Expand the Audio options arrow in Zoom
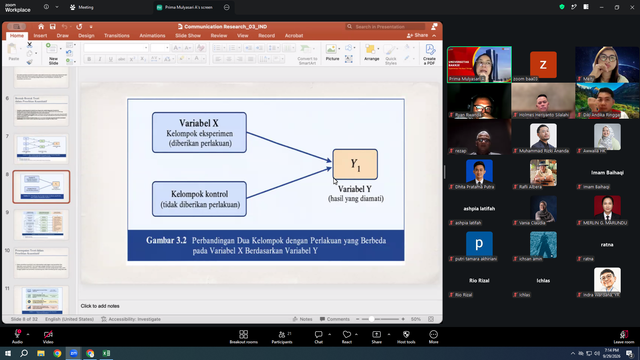This screenshot has width=640, height=360. point(28,334)
